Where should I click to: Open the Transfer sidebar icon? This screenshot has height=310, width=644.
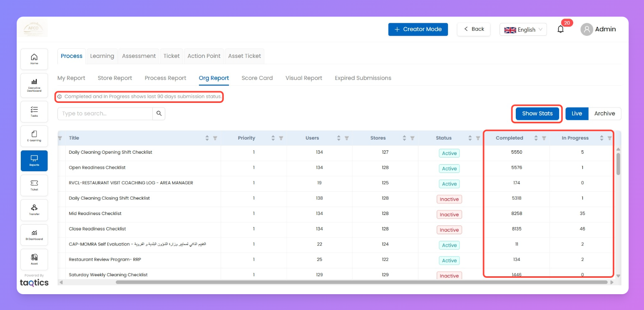34,210
